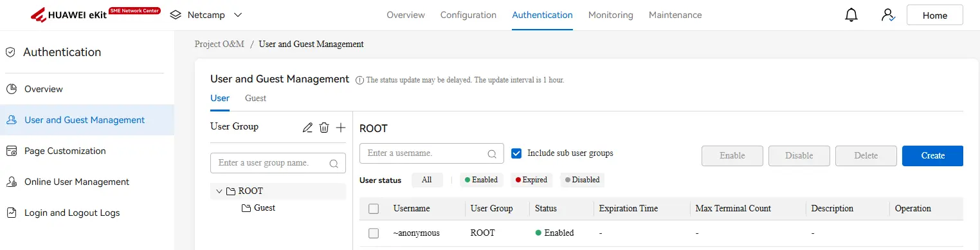The image size is (980, 250).
Task: Filter user status by Disabled
Action: [x=582, y=180]
